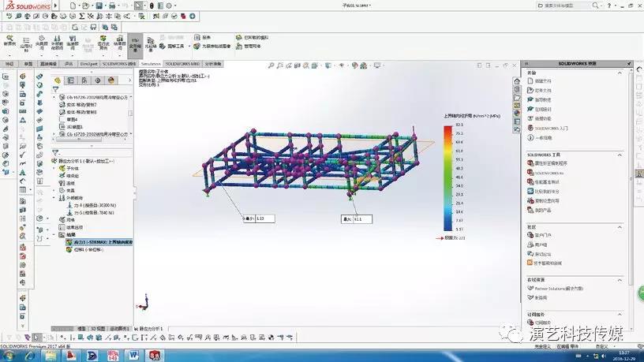Click the Compare Results ribbon icon
This screenshot has width=644, height=362.
pos(151,44)
